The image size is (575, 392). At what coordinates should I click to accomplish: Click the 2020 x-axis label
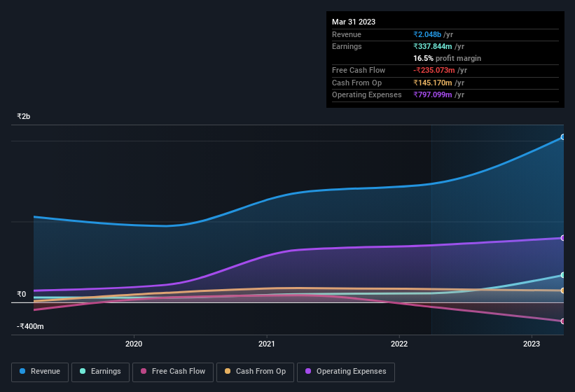pos(134,344)
